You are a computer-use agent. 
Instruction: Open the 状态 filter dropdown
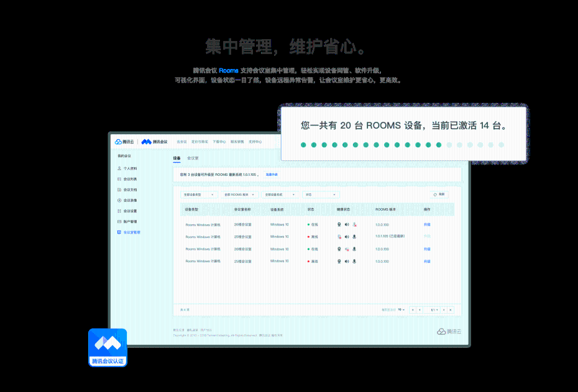click(321, 194)
